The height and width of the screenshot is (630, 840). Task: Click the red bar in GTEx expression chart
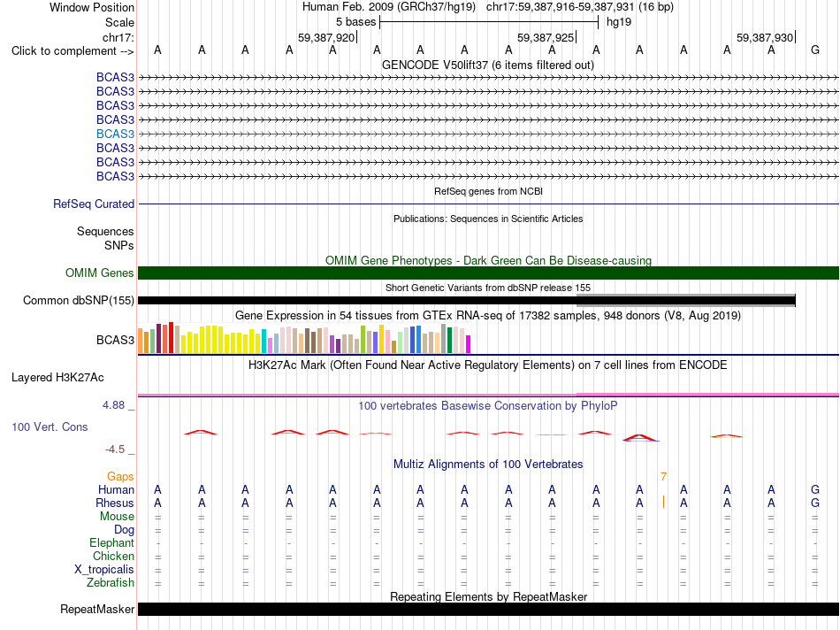[171, 337]
